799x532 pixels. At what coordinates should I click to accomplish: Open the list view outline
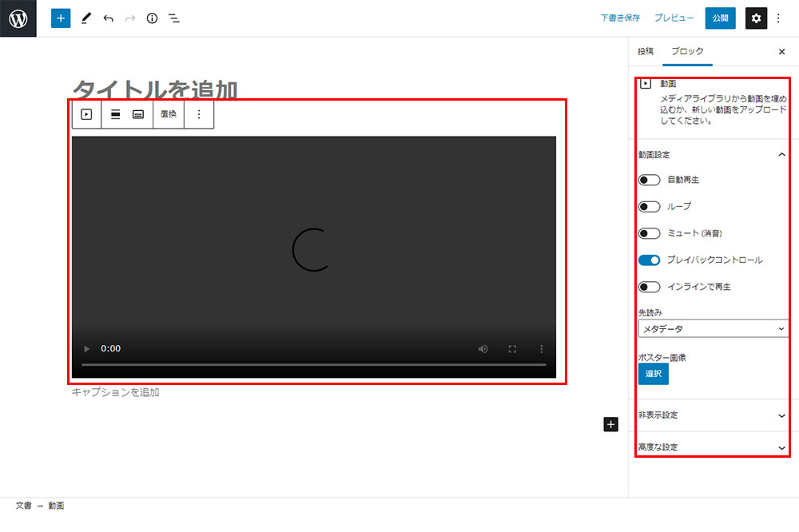point(173,18)
